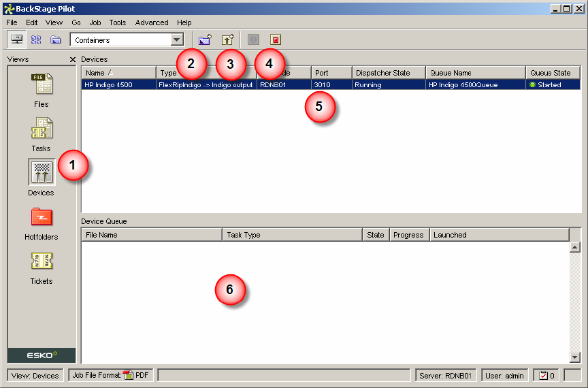Screen dimensions: 588x388
Task: Click the second toolbar view-mode grid icon
Action: [x=36, y=39]
